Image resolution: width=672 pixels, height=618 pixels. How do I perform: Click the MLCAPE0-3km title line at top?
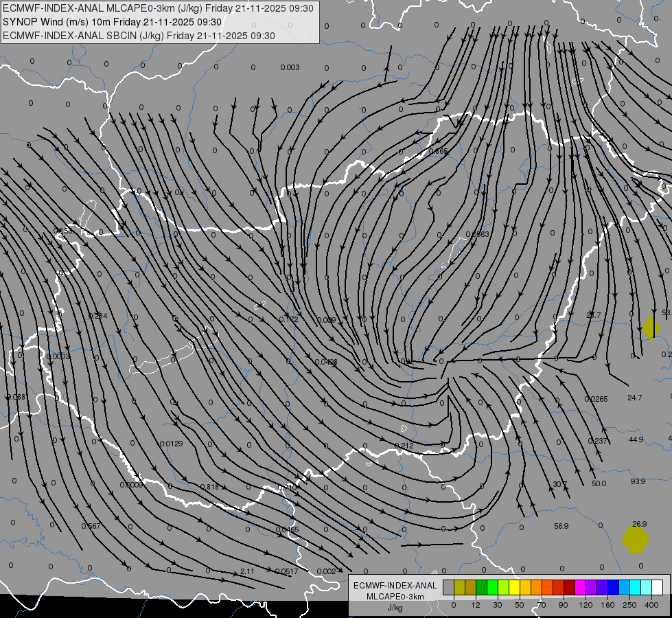point(158,8)
